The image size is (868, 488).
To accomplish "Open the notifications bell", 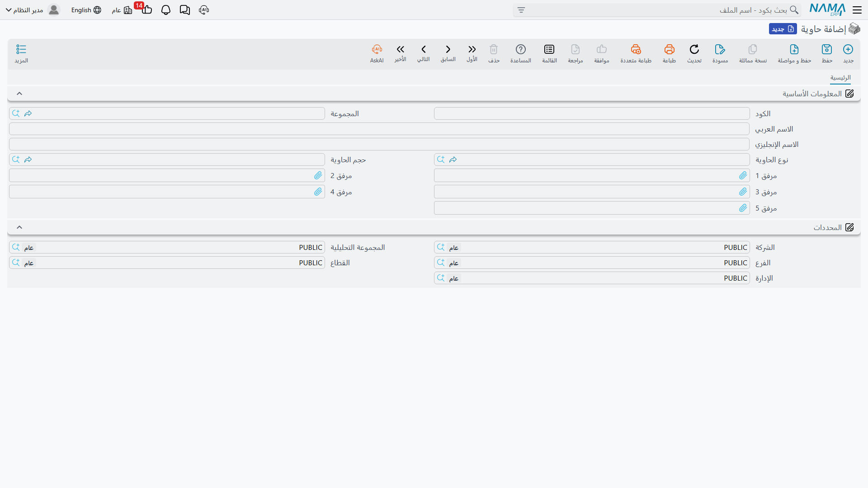I will click(166, 10).
